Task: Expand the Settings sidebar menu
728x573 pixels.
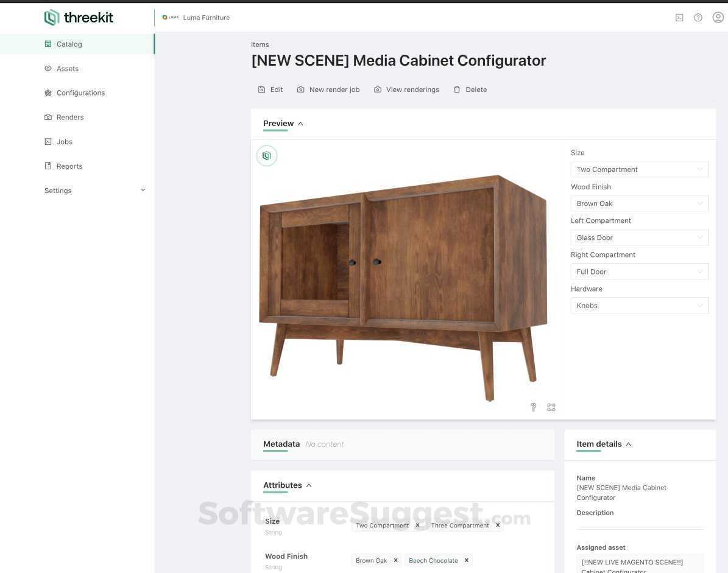Action: 94,190
